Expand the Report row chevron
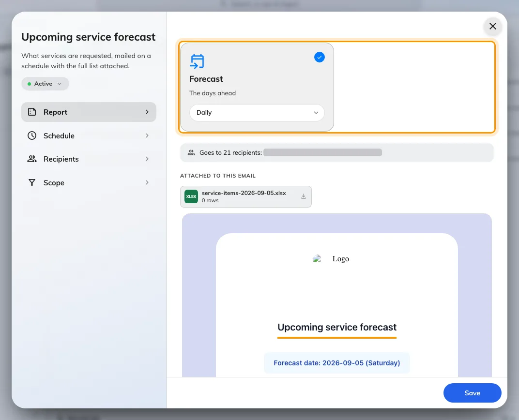The height and width of the screenshot is (420, 519). coord(147,112)
